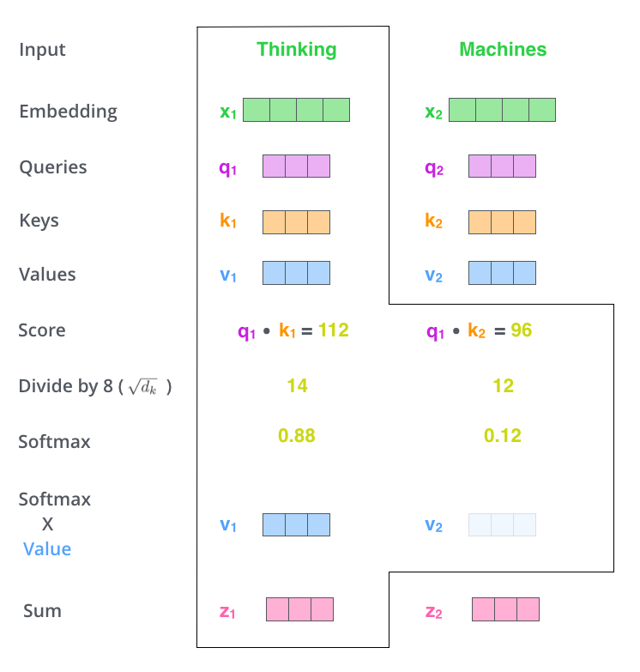Click the orange k2 key vector boxes

click(x=502, y=221)
